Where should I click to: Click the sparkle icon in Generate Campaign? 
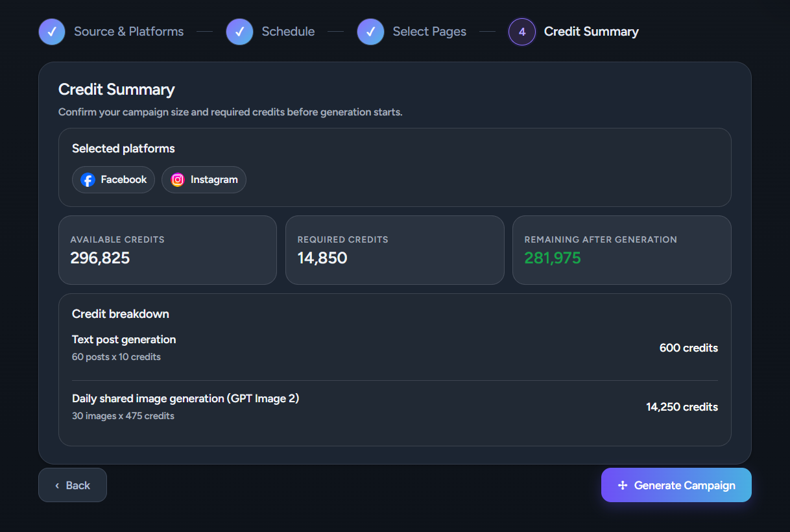623,485
